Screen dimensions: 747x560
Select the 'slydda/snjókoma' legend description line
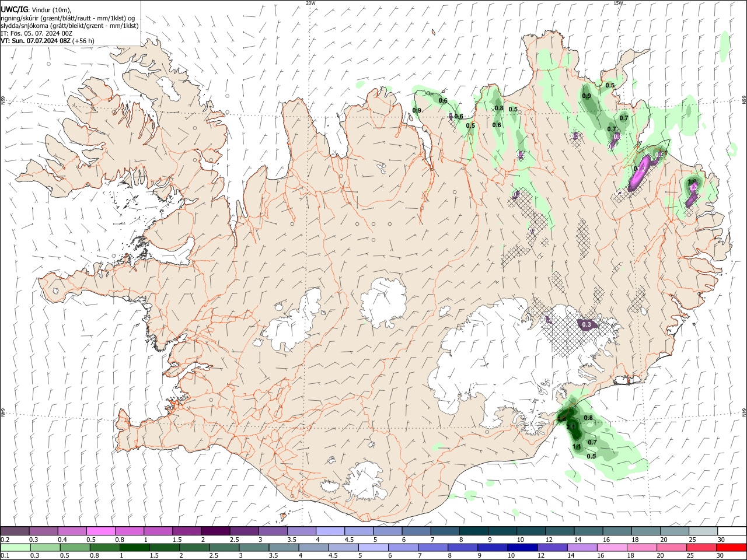[x=69, y=26]
